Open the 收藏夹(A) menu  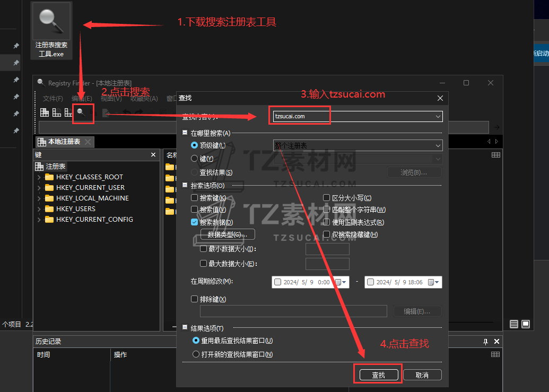coord(144,98)
